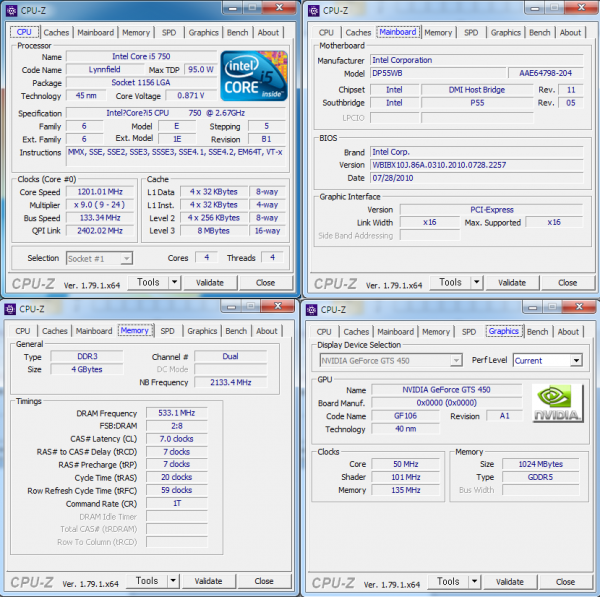Viewport: 600px width, 597px height.
Task: Click the Chipset value DMI Host Bridge
Action: 477,90
